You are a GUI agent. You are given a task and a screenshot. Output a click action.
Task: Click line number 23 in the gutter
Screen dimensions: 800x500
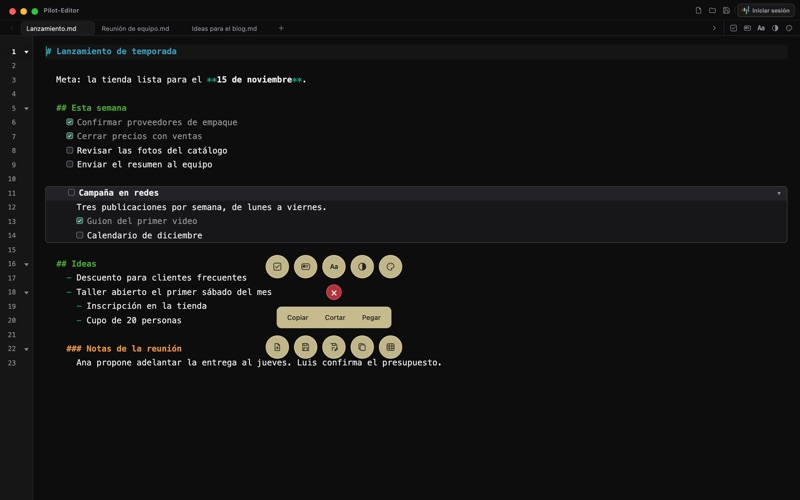[x=12, y=363]
